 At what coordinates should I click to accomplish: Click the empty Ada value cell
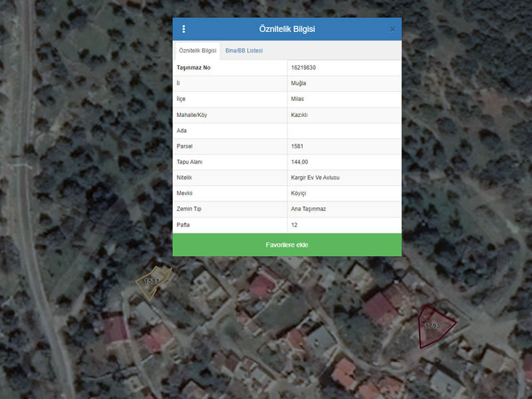tap(343, 131)
